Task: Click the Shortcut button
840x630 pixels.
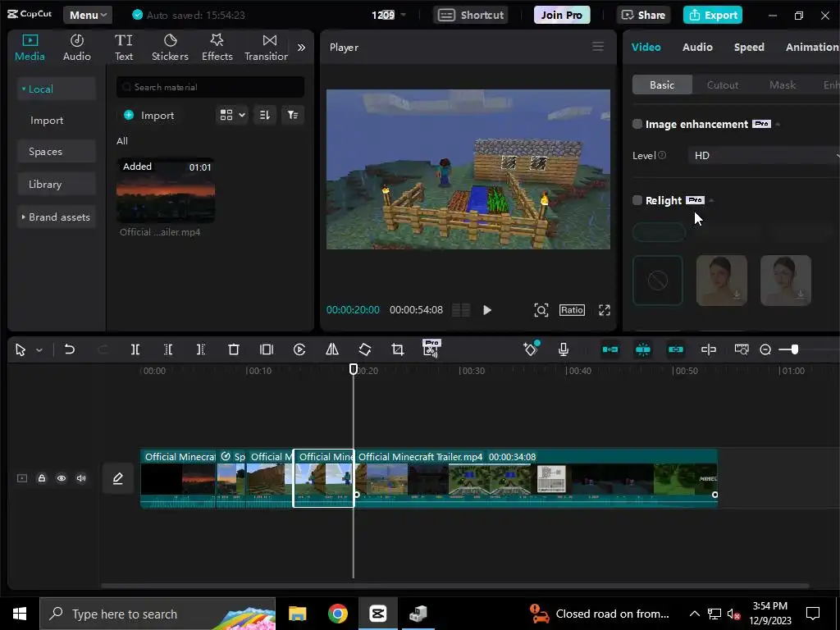Action: coord(471,15)
